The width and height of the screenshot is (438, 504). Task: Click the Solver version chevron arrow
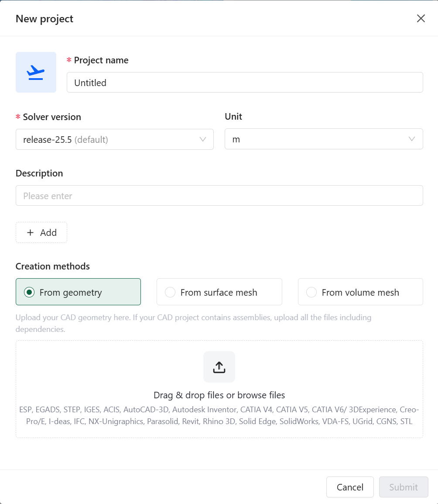coord(202,139)
